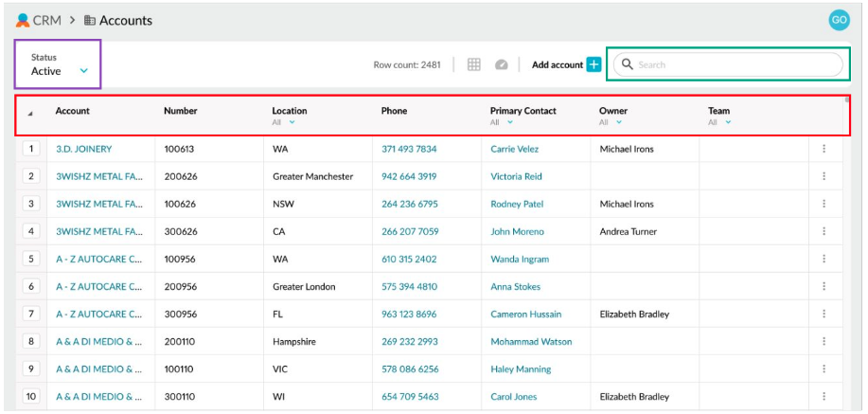Click the Accounts breadcrumb item
868x414 pixels.
(125, 20)
